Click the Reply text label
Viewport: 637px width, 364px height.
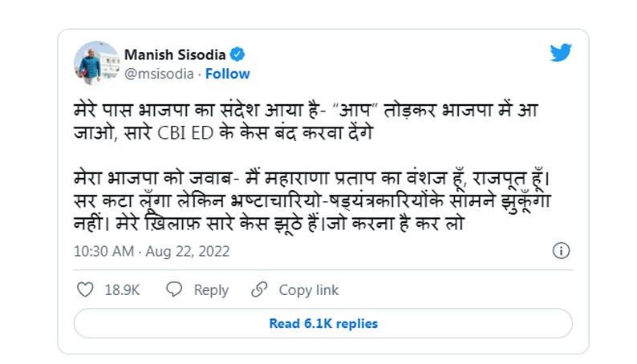point(211,290)
